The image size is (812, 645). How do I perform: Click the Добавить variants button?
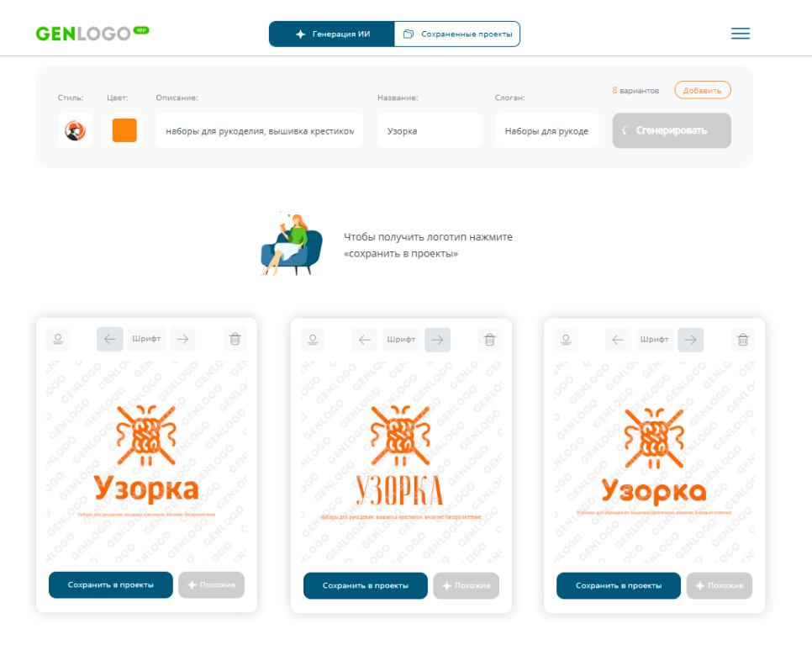click(x=702, y=90)
